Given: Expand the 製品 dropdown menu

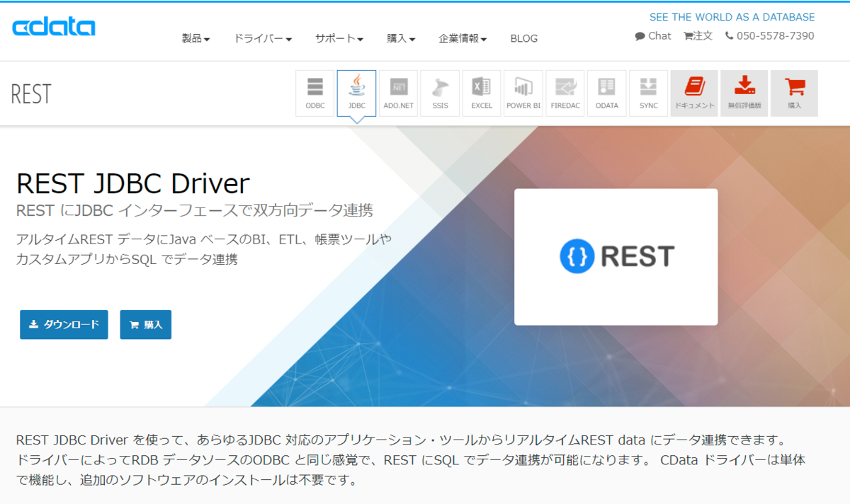Looking at the screenshot, I should (x=196, y=38).
